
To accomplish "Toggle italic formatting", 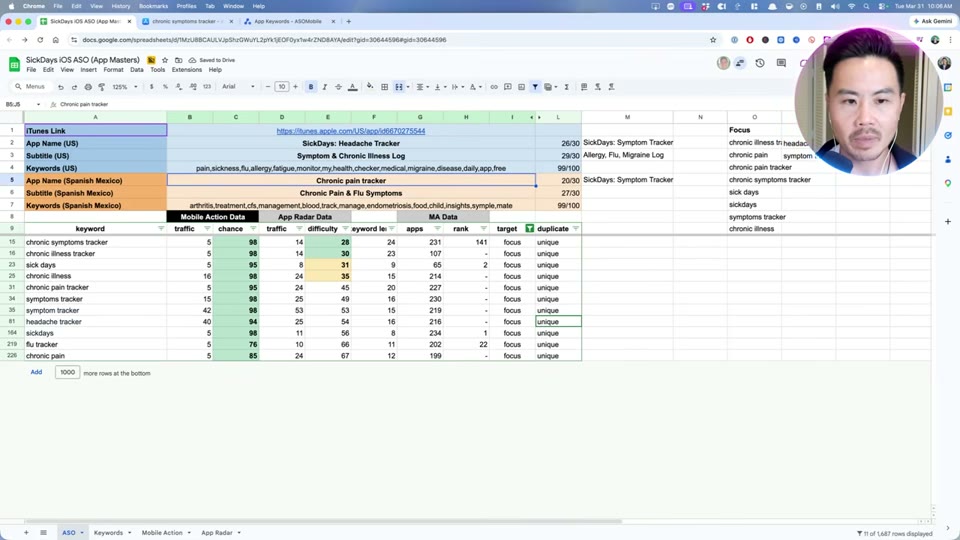I will (x=324, y=87).
